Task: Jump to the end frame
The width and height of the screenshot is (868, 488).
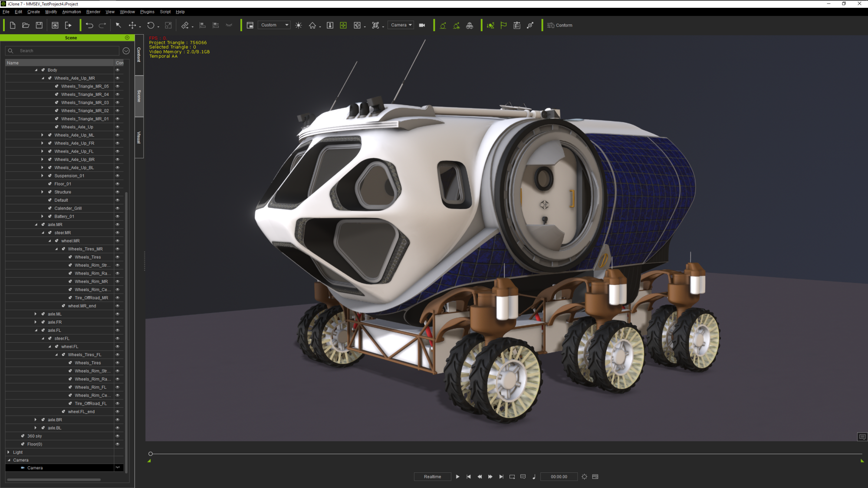Action: pyautogui.click(x=501, y=477)
